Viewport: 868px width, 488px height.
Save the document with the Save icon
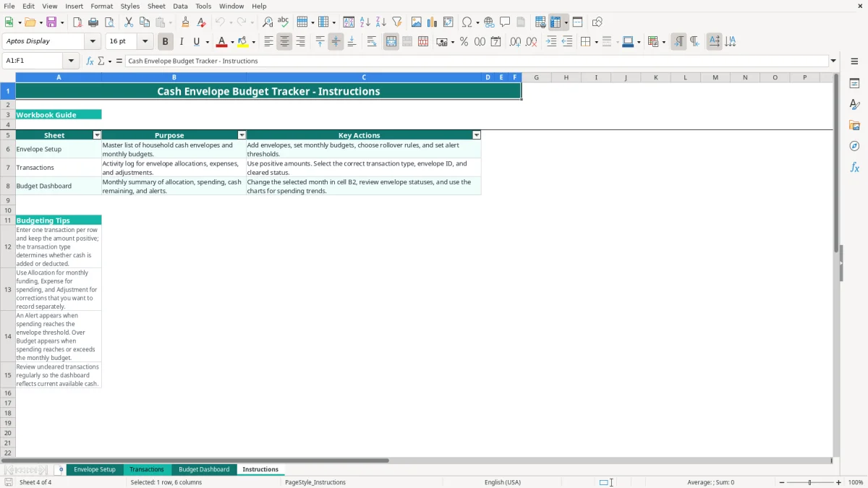[51, 22]
